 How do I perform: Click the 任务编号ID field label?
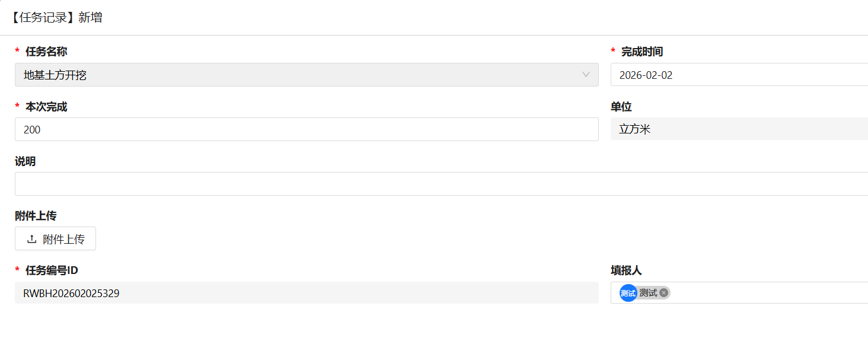click(x=52, y=270)
